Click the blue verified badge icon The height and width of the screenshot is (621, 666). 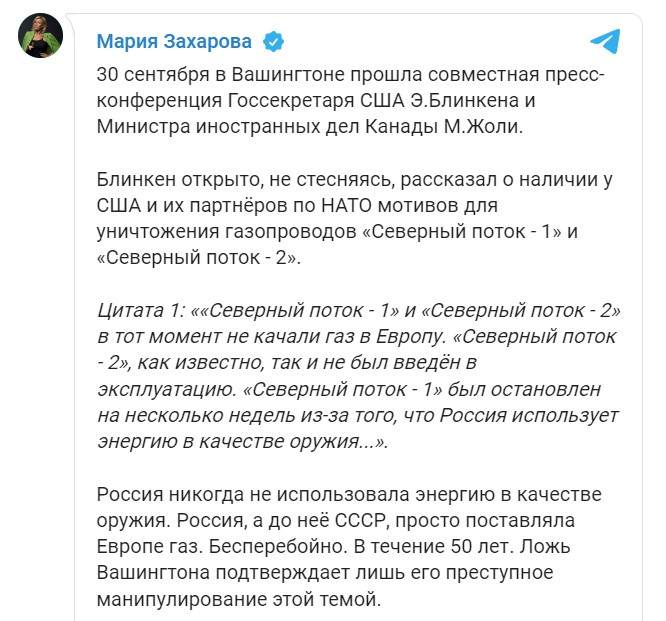pos(272,42)
